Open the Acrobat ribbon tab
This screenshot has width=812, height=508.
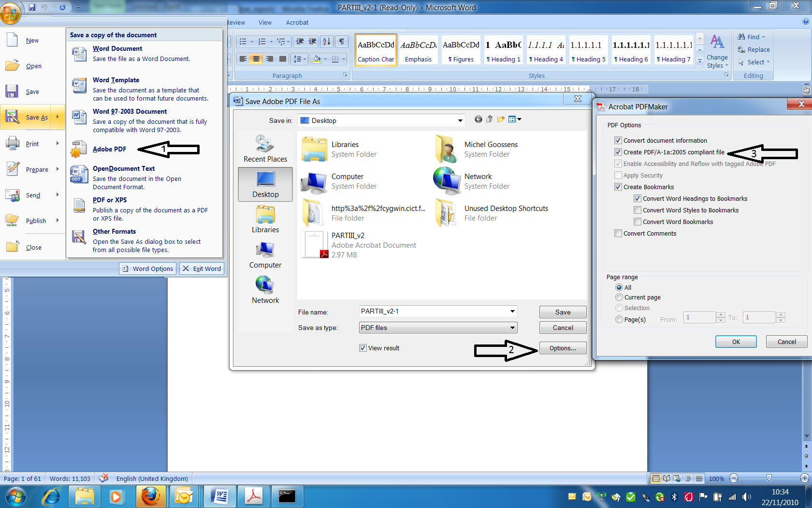click(297, 22)
